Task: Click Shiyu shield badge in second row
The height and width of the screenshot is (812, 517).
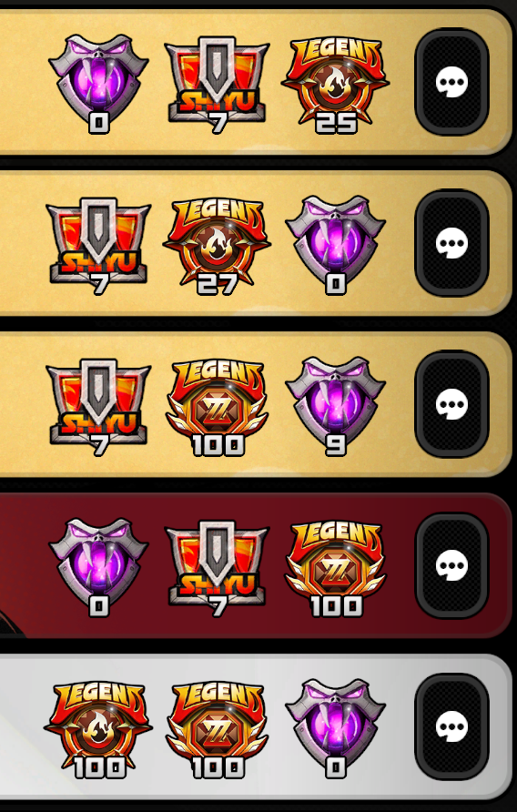Action: tap(98, 247)
